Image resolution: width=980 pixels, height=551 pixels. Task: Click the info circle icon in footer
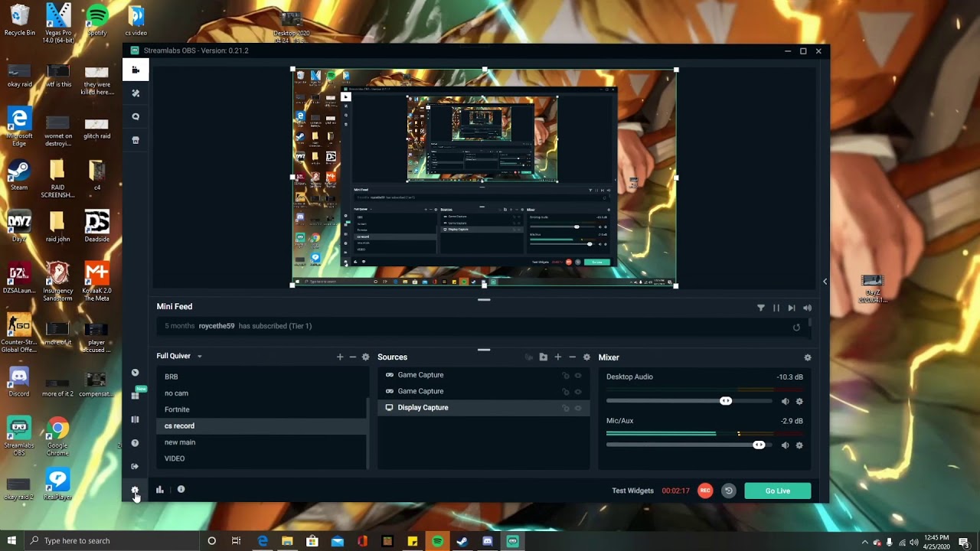pyautogui.click(x=181, y=489)
